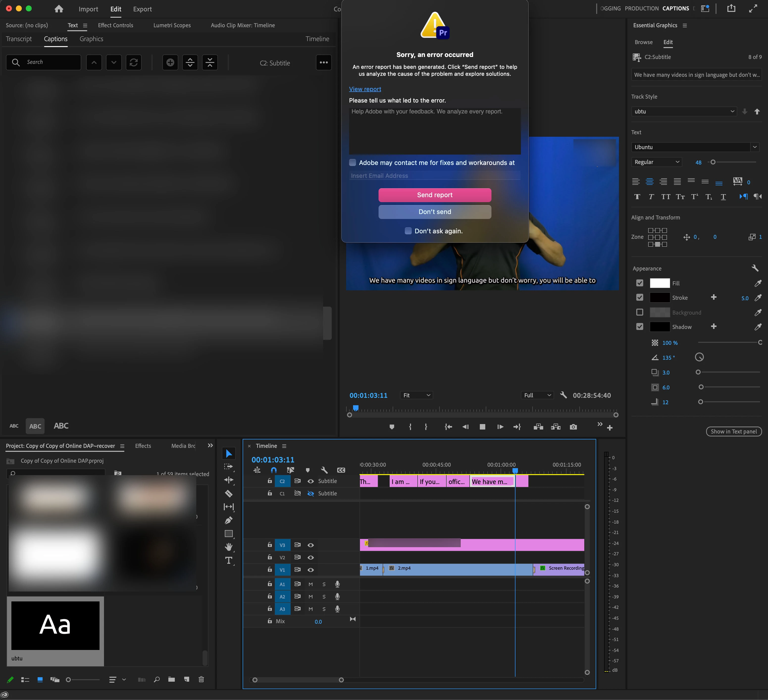768x700 pixels.
Task: Open the Export tab
Action: click(142, 9)
